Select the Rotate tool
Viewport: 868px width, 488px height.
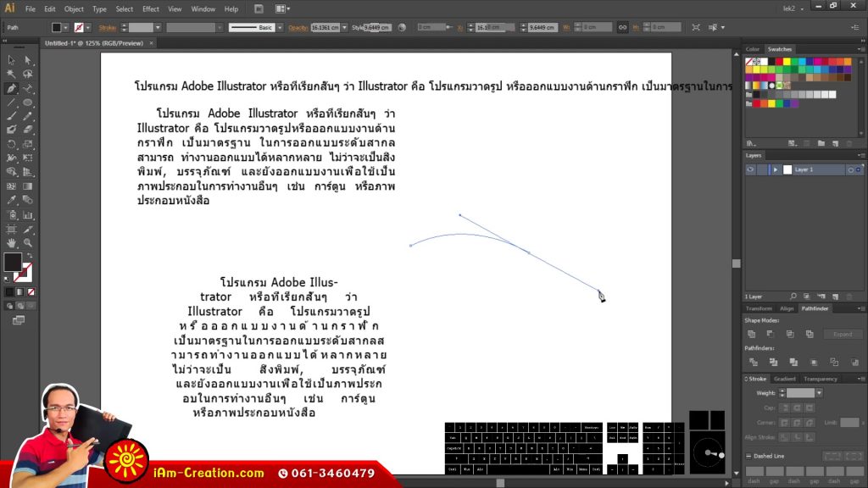click(11, 144)
